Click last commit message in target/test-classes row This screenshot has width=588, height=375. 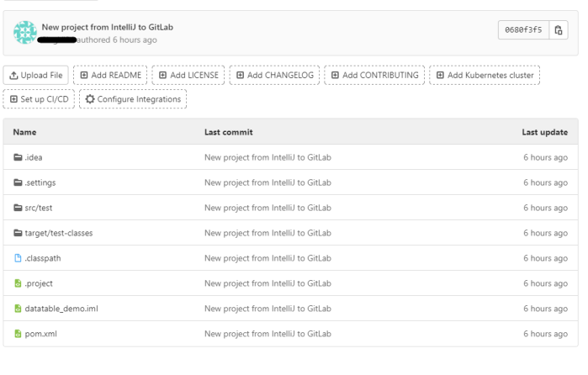268,233
